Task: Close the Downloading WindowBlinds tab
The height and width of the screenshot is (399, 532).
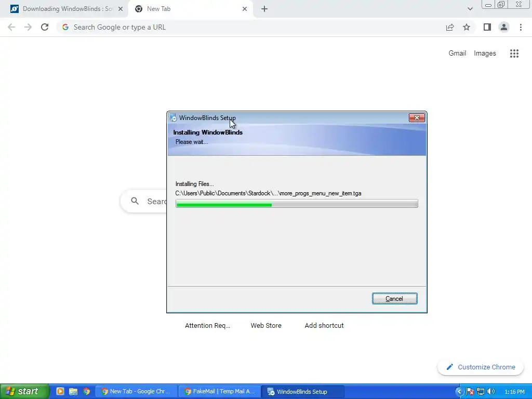Action: click(121, 9)
